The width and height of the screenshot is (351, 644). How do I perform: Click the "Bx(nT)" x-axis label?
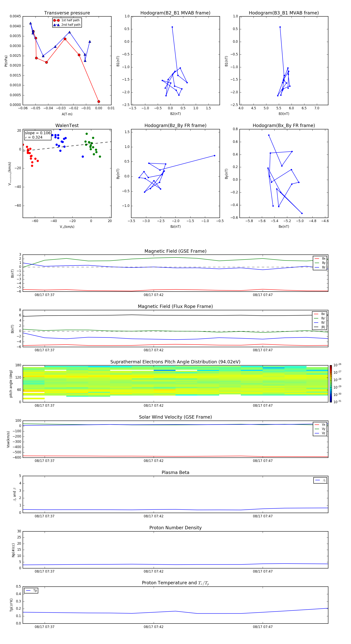point(284,227)
